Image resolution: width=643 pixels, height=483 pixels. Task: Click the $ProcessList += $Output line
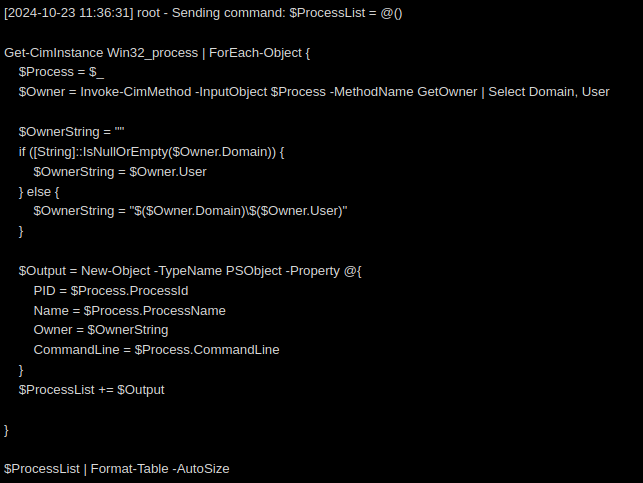point(91,390)
